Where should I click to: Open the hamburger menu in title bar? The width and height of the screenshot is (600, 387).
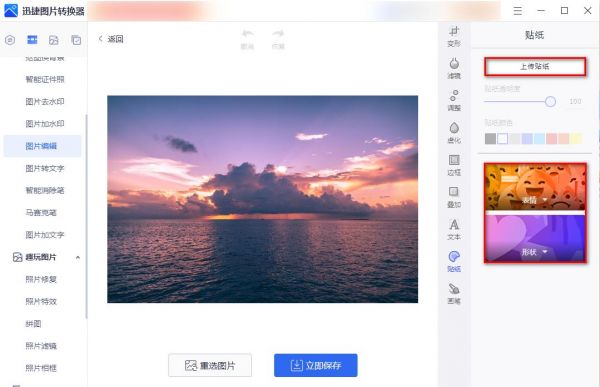[x=517, y=11]
